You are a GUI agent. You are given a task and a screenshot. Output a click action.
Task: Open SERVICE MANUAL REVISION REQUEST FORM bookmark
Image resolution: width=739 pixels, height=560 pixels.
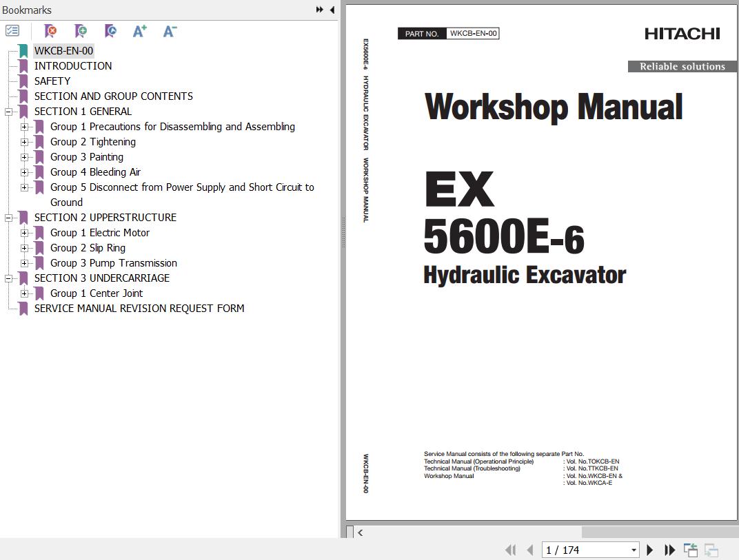tap(139, 309)
